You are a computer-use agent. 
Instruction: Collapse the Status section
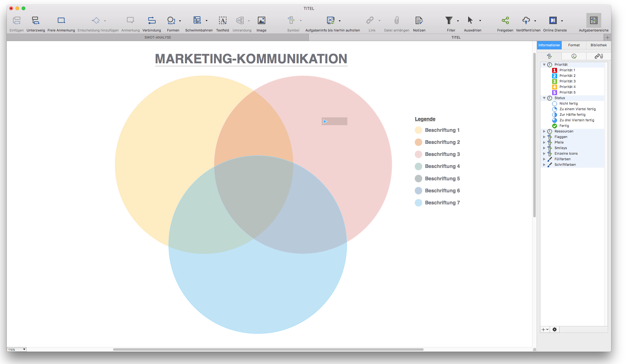tap(544, 98)
